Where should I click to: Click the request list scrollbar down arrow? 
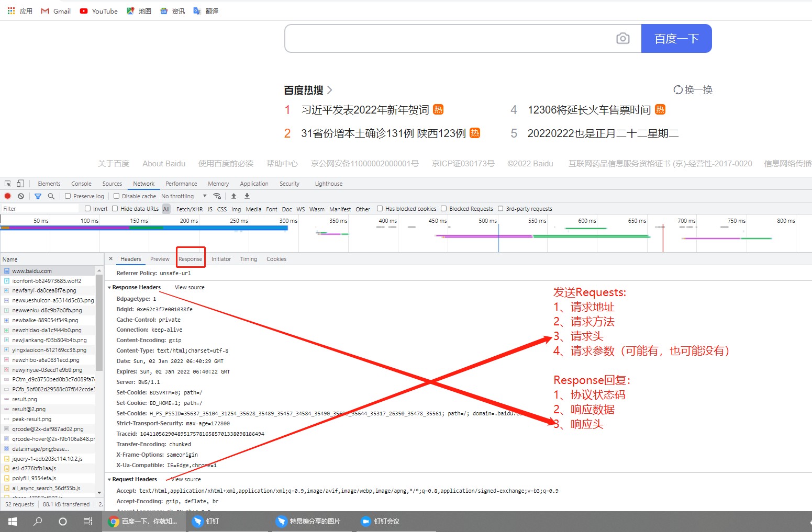(99, 492)
